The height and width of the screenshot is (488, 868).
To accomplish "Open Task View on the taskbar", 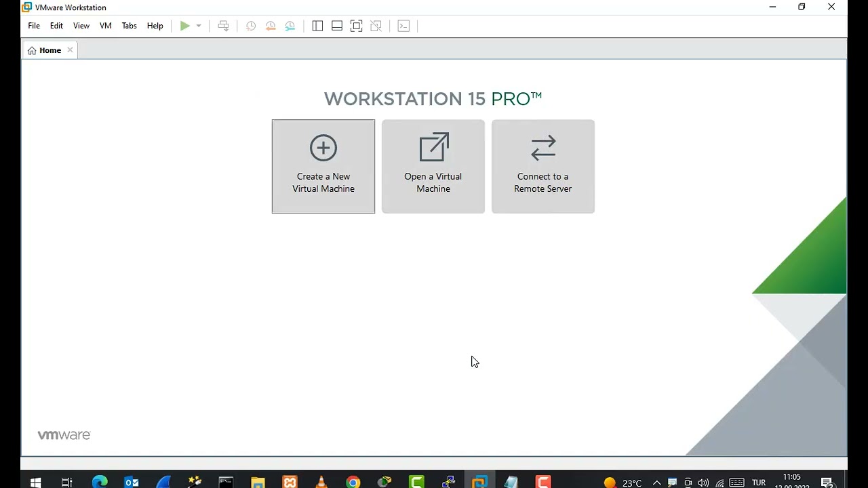I will pos(67,482).
